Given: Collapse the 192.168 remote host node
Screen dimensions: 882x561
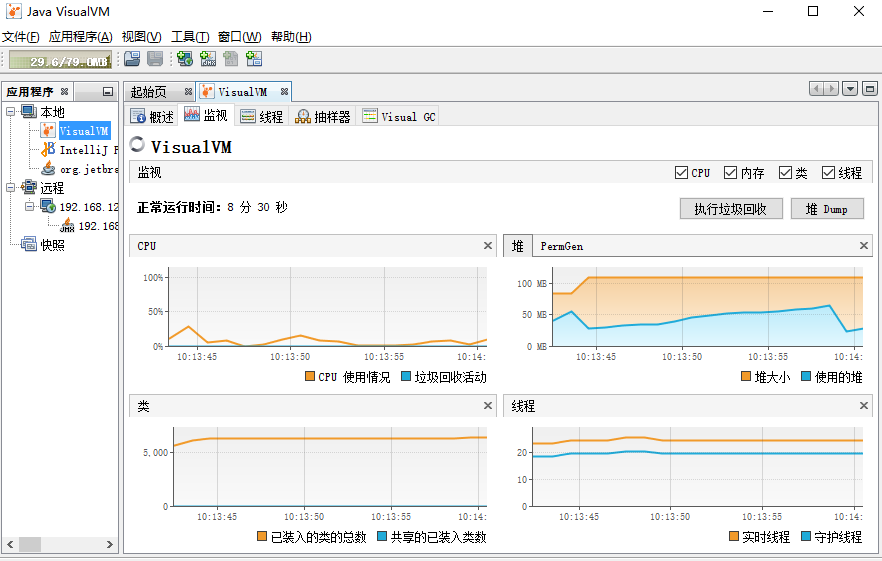Looking at the screenshot, I should tap(29, 207).
